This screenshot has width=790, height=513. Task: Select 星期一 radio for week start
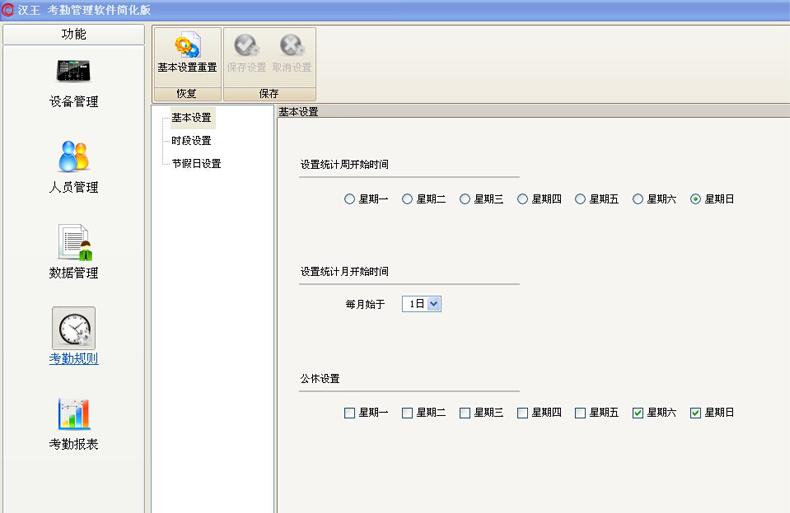click(x=350, y=199)
